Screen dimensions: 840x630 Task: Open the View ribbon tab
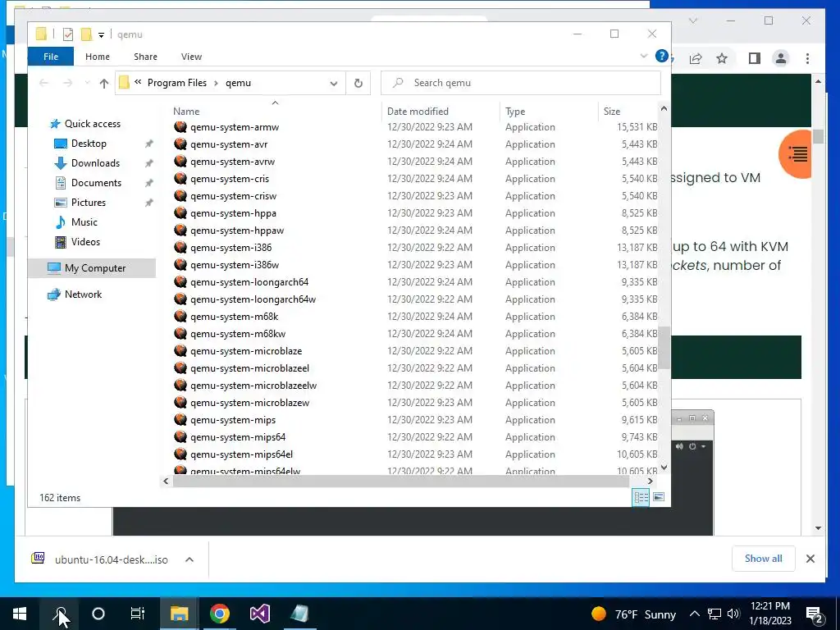(x=191, y=57)
